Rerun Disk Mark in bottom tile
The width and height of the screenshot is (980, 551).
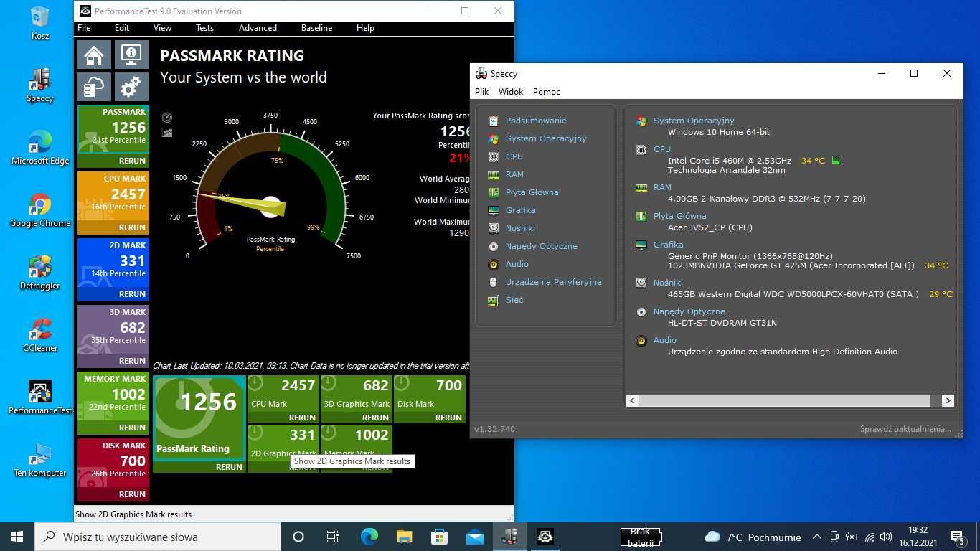point(448,418)
